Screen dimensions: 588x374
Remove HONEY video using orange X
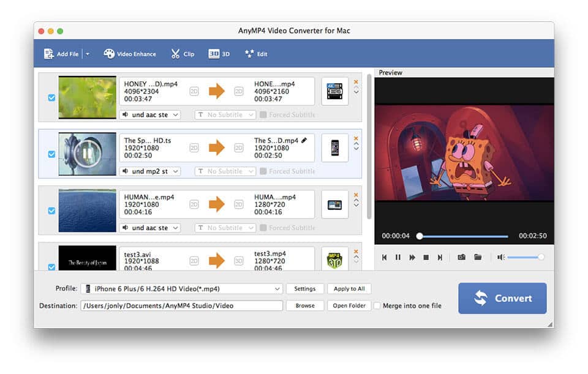(x=356, y=81)
